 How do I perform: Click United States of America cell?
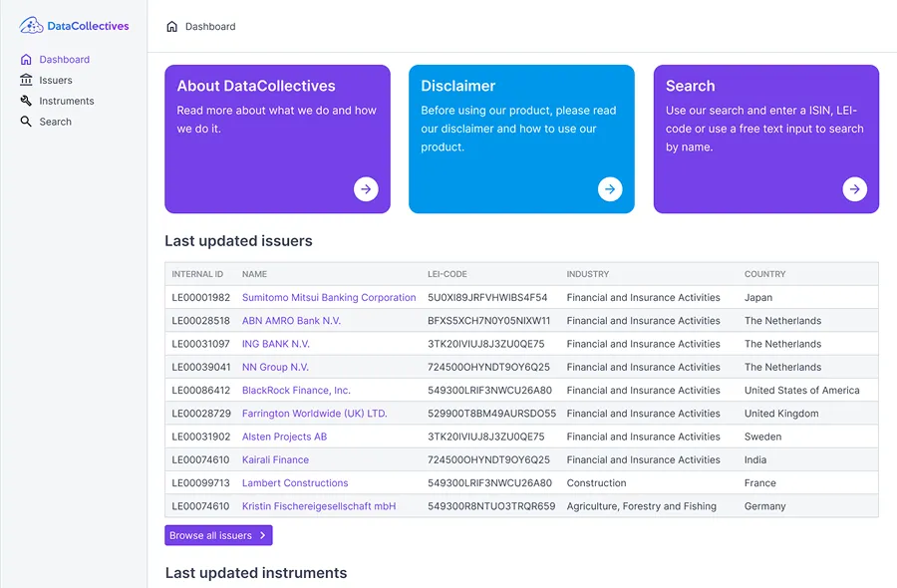801,390
